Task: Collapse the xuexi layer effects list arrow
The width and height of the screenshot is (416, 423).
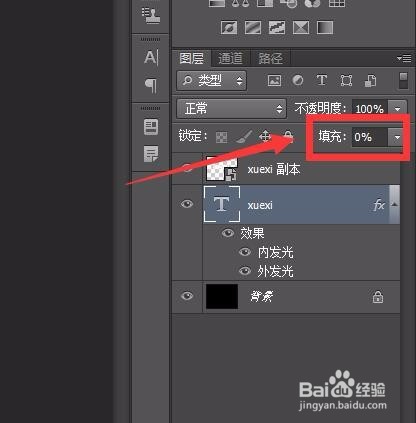Action: 395,204
